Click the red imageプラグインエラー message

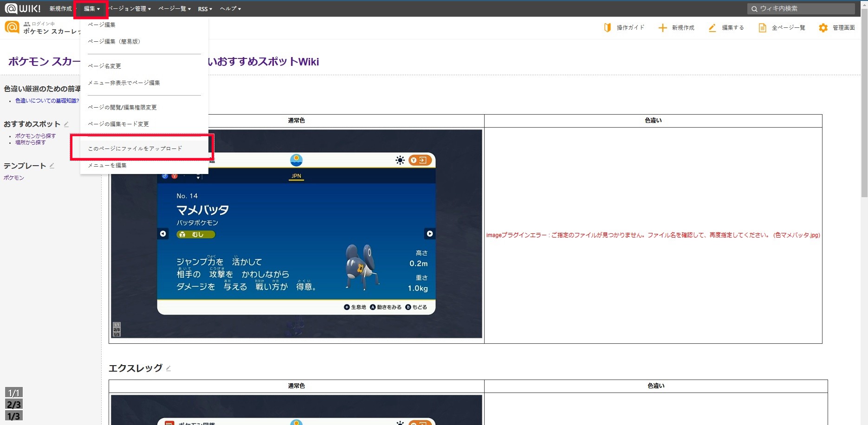[653, 235]
